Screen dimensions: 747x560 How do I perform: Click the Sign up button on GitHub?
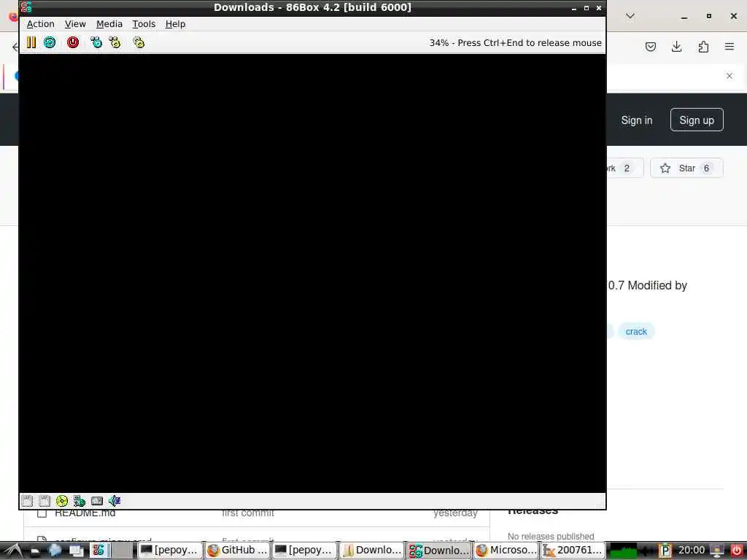697,120
